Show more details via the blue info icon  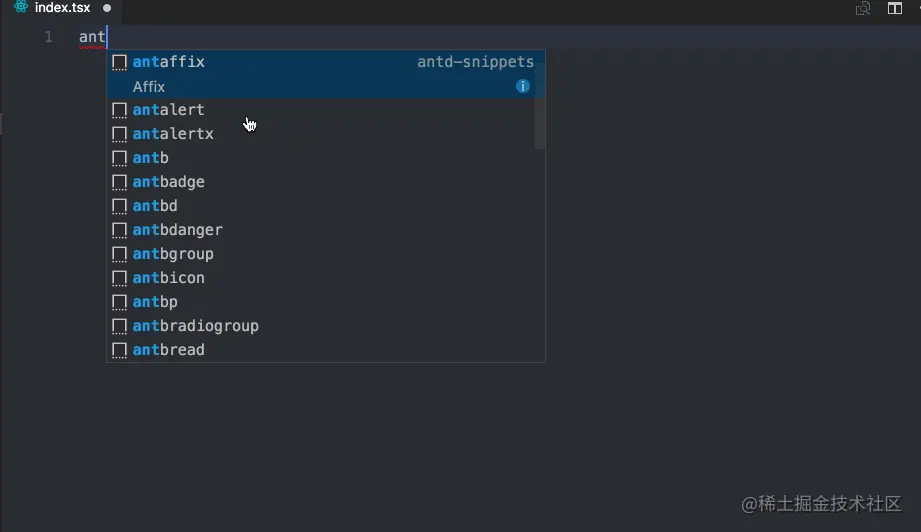pos(523,87)
